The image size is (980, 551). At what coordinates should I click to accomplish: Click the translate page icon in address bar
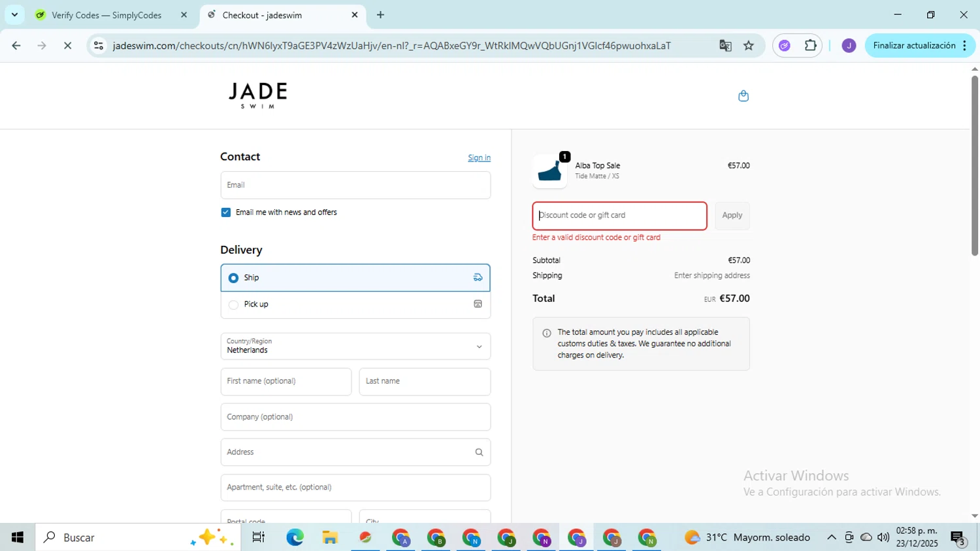click(x=725, y=46)
